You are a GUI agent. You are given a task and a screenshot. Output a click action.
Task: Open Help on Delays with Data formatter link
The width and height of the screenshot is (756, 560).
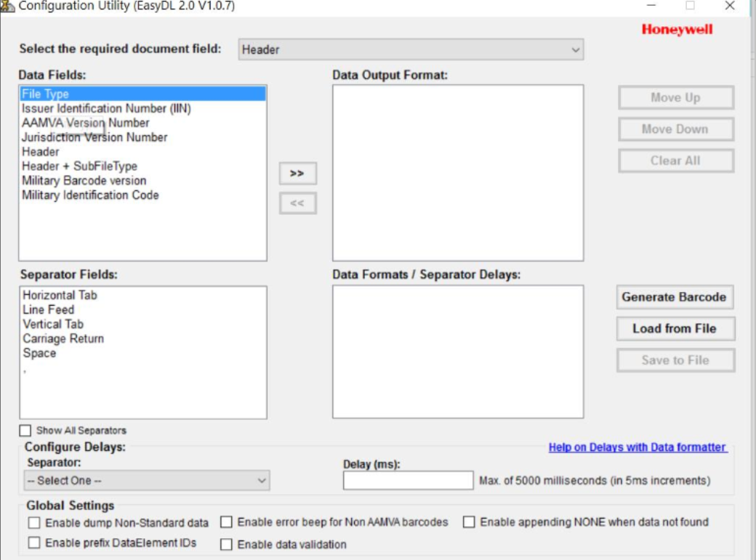point(638,447)
